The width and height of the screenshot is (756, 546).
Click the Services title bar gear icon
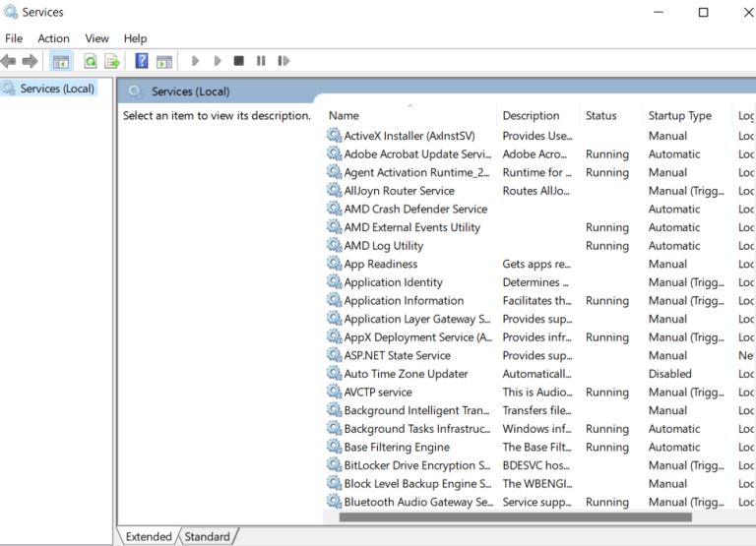[x=10, y=12]
